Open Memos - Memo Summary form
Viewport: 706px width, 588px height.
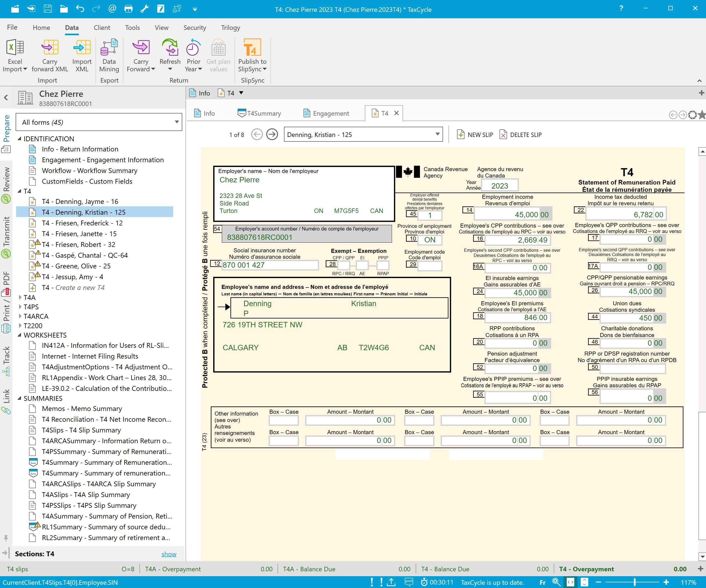(x=82, y=409)
